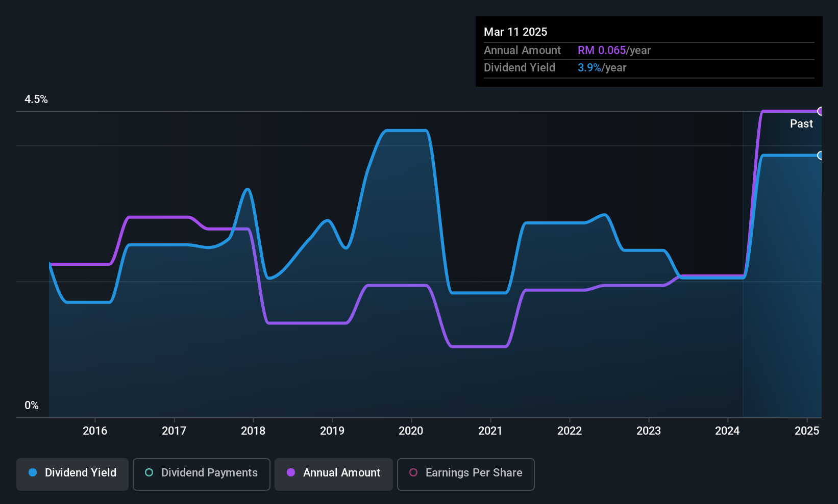Click the purple Annual Amount legend dot
The image size is (838, 504).
[291, 473]
